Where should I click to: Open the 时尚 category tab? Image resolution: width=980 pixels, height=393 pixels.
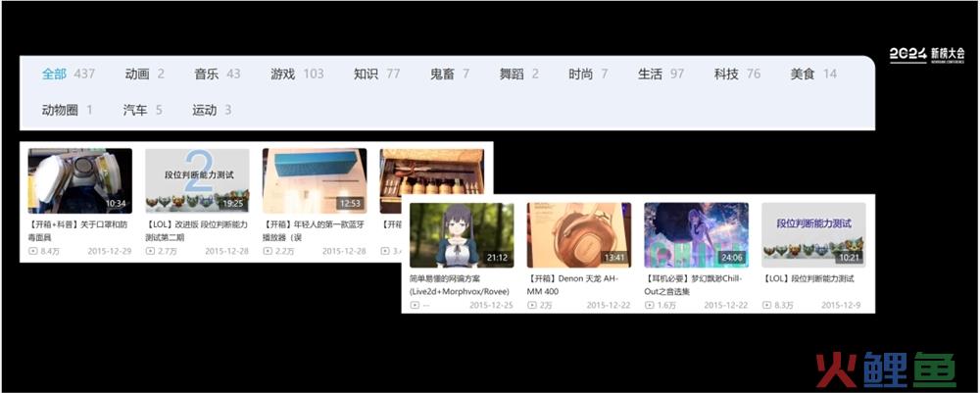[x=587, y=74]
